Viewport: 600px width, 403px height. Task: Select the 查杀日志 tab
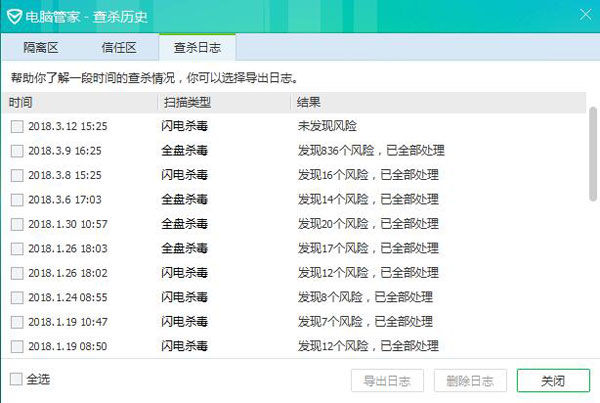(x=199, y=47)
